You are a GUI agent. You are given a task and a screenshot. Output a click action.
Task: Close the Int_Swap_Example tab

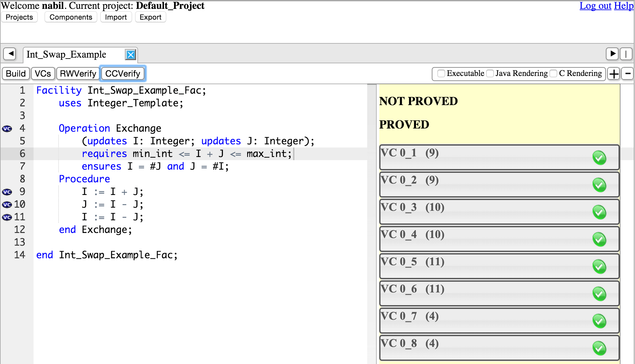coord(130,55)
